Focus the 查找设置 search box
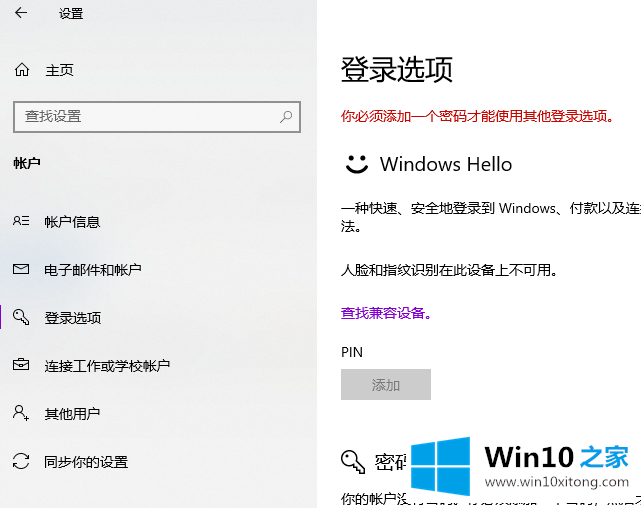 (x=157, y=117)
